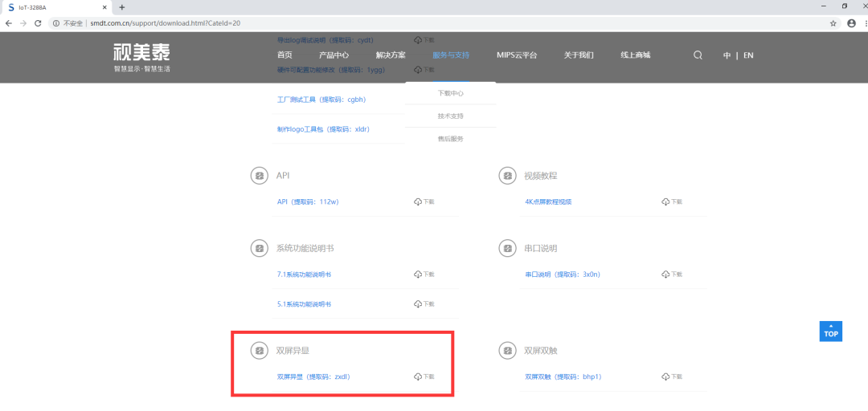Open the 制作logo工具包 link

tap(323, 129)
